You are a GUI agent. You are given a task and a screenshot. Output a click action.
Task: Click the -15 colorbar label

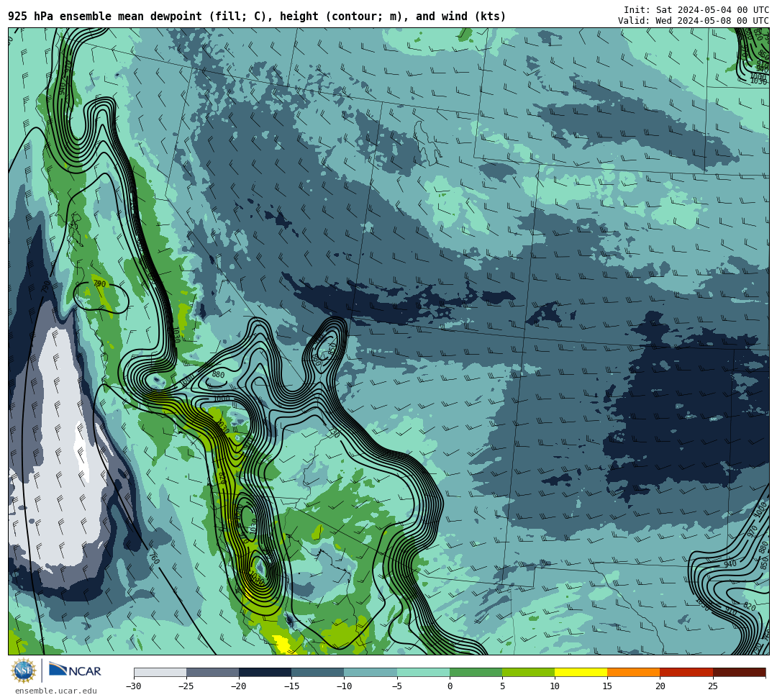[291, 686]
